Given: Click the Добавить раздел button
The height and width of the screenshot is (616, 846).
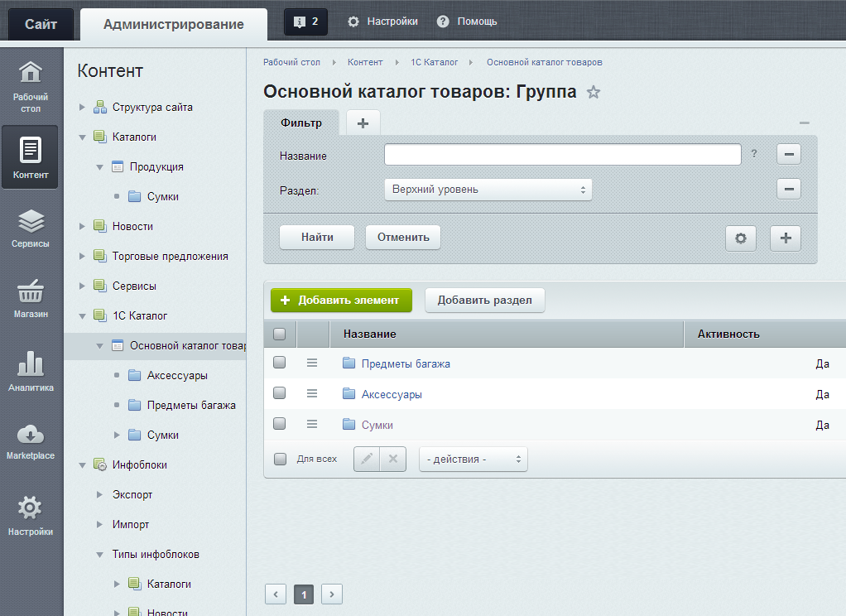Looking at the screenshot, I should tap(484, 301).
